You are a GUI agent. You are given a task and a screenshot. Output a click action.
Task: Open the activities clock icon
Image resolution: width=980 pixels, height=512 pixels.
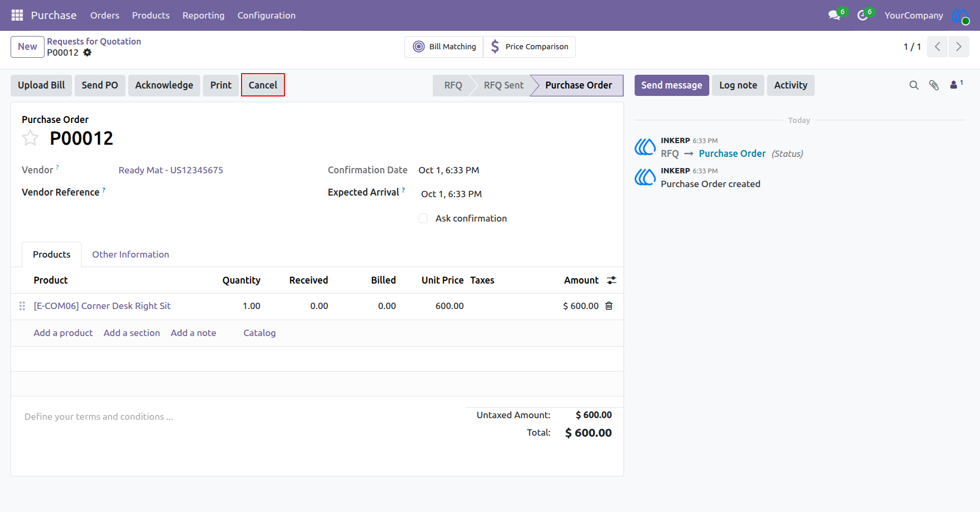click(863, 15)
